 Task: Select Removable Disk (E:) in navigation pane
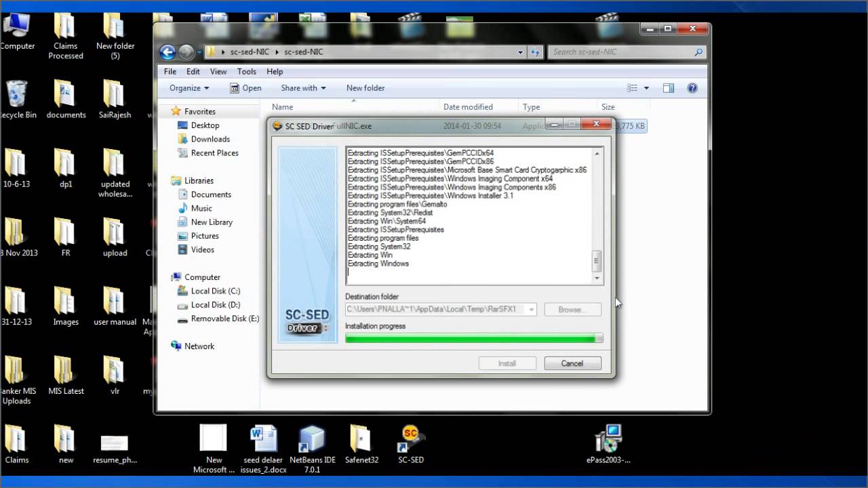[218, 319]
